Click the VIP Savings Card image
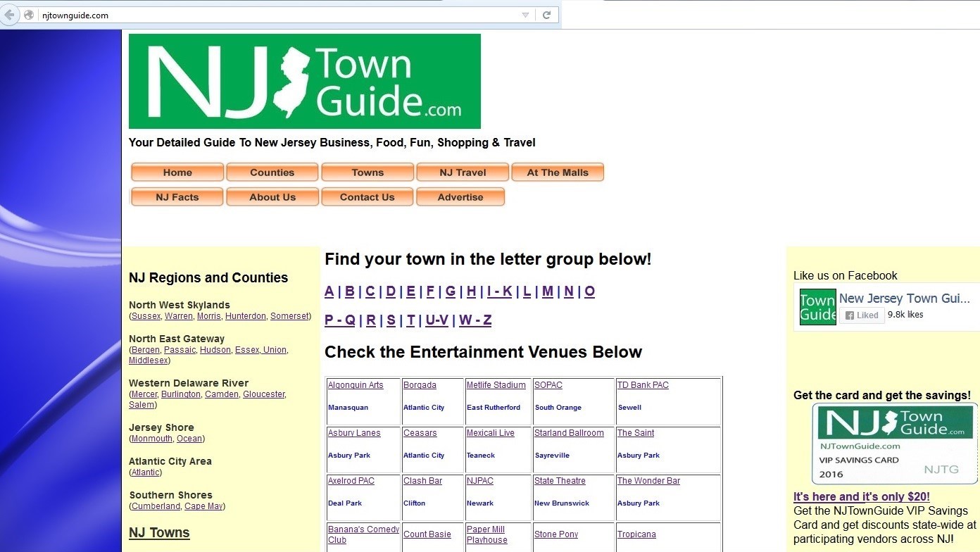Viewport: 980px width, 552px height. pyautogui.click(x=895, y=444)
